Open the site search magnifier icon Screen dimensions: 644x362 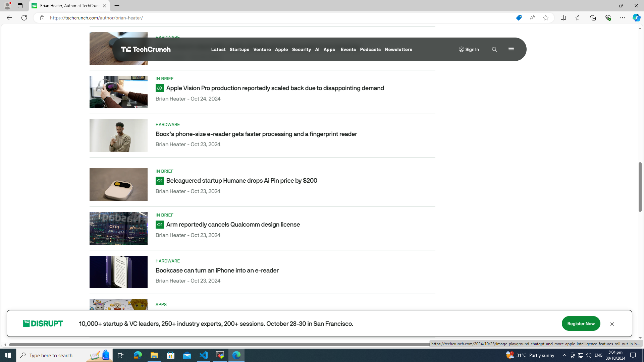pyautogui.click(x=494, y=49)
